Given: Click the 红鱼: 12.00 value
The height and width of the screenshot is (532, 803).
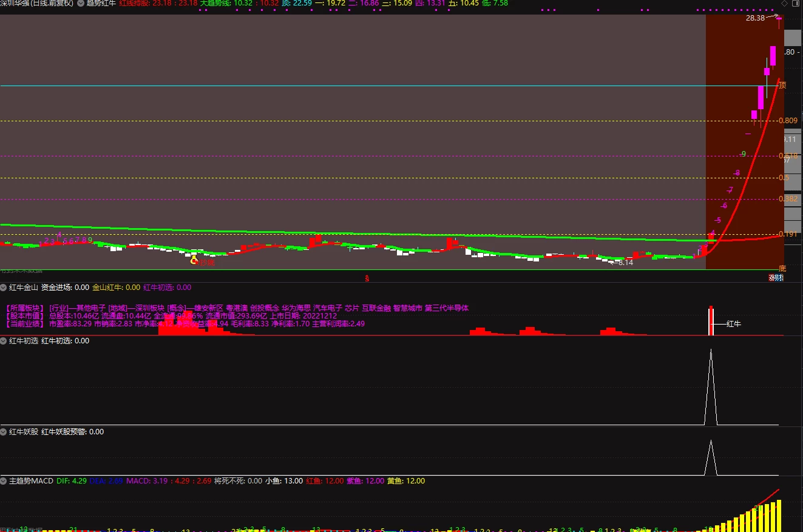Looking at the screenshot, I should 325,481.
